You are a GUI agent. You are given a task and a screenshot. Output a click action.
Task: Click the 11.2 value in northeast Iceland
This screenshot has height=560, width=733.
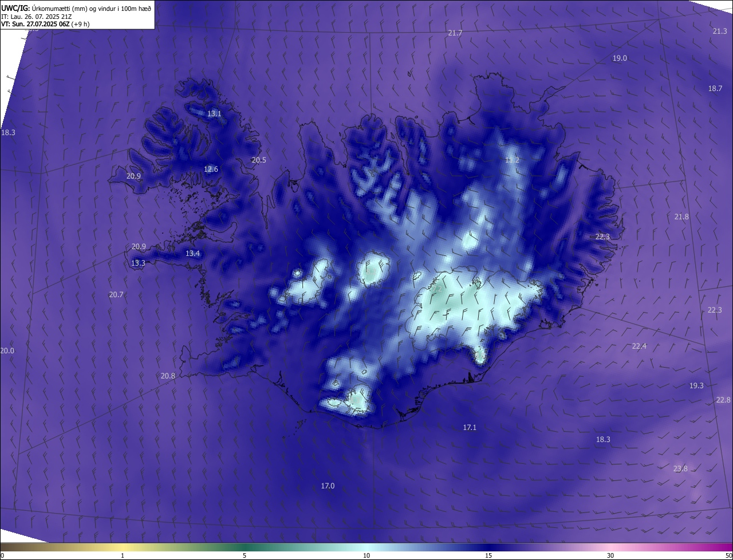point(512,160)
